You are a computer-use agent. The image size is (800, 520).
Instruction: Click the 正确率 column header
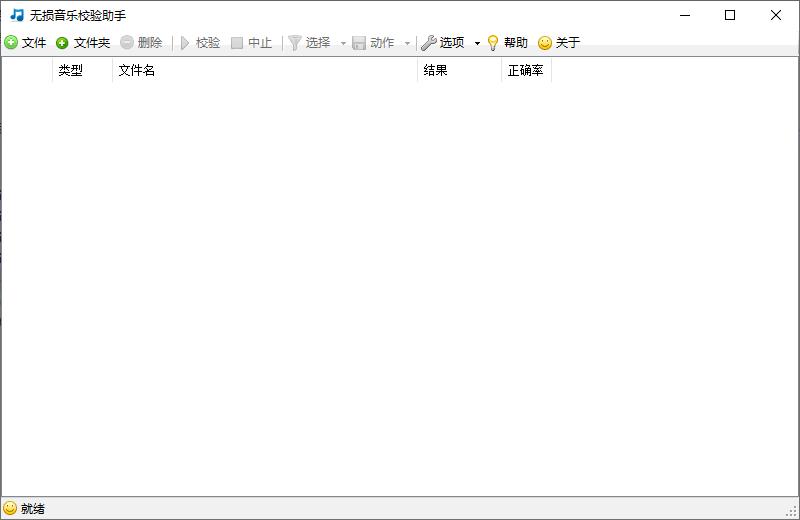[527, 70]
